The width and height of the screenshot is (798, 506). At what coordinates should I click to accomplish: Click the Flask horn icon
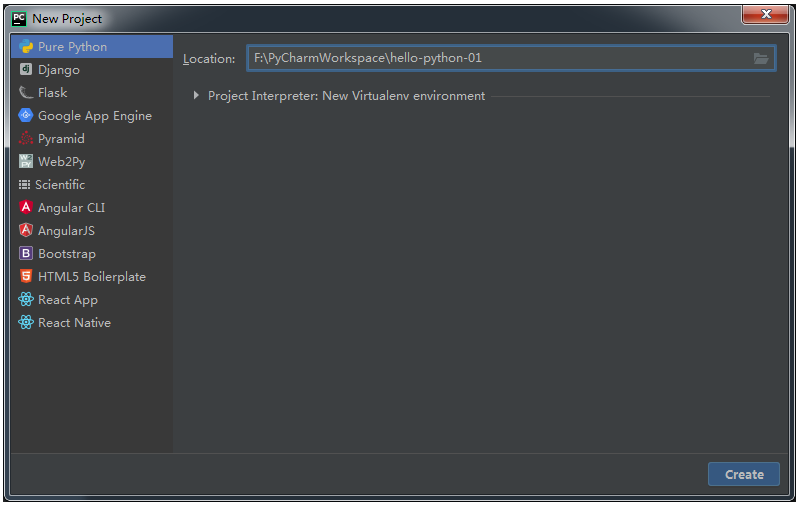point(26,93)
